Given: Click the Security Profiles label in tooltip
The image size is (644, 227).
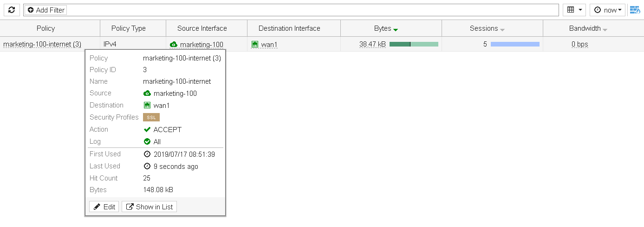Looking at the screenshot, I should (x=114, y=117).
